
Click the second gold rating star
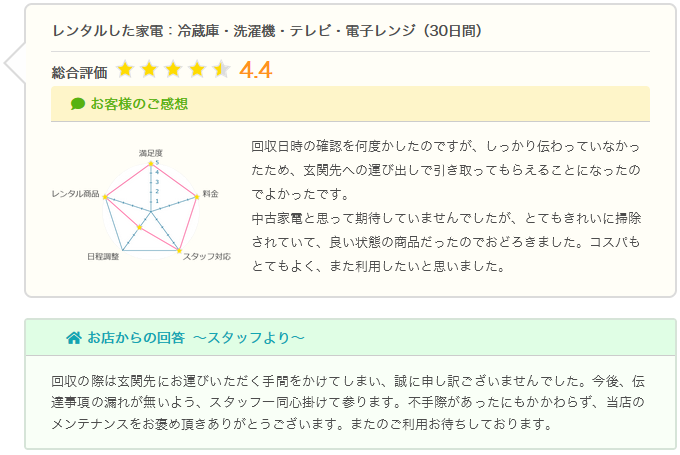click(149, 69)
